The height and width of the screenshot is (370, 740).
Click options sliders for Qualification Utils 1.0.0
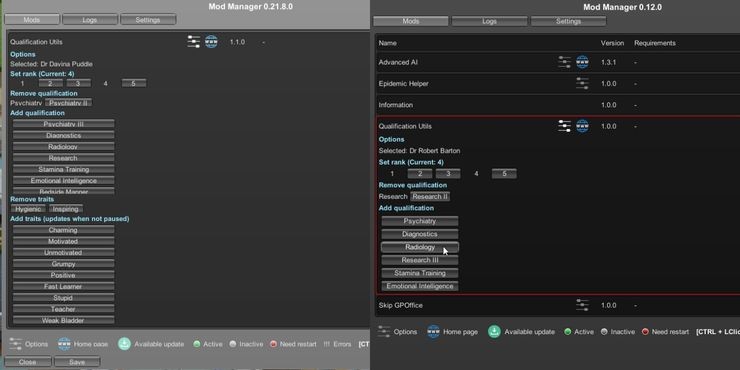[564, 126]
